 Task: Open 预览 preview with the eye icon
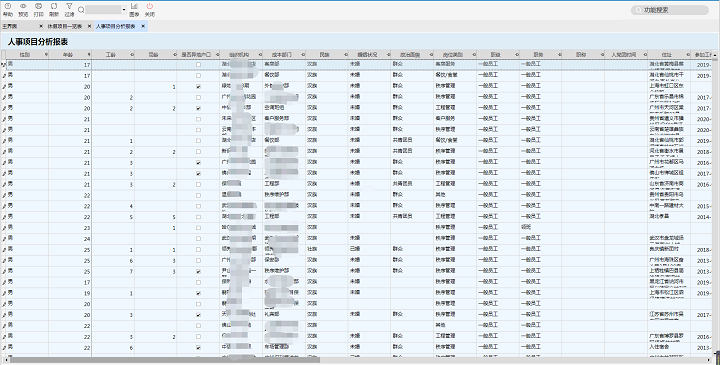23,9
